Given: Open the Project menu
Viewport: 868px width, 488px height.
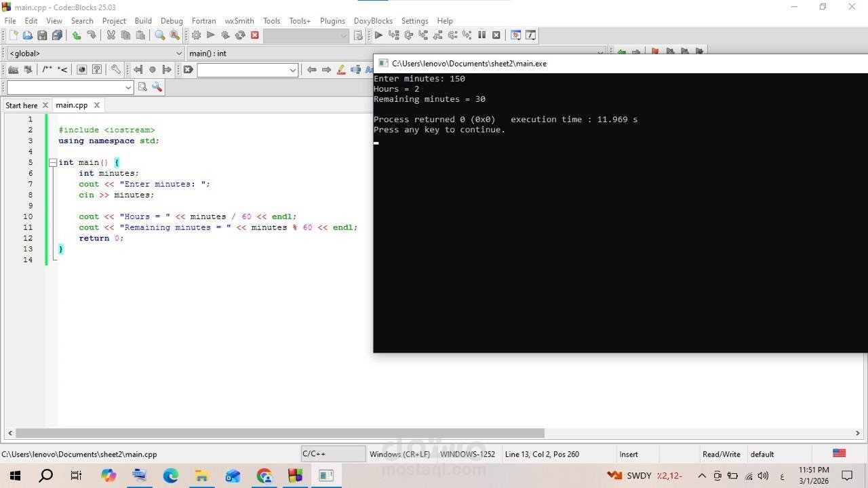Looking at the screenshot, I should (x=114, y=20).
